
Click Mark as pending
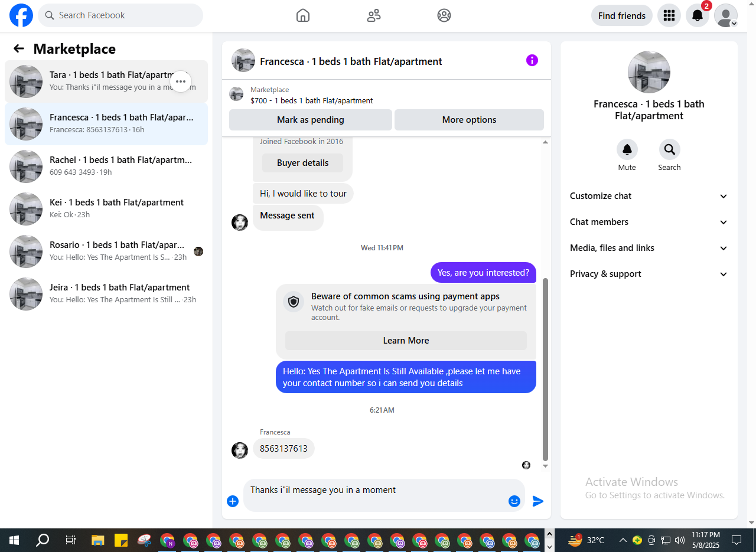click(311, 120)
